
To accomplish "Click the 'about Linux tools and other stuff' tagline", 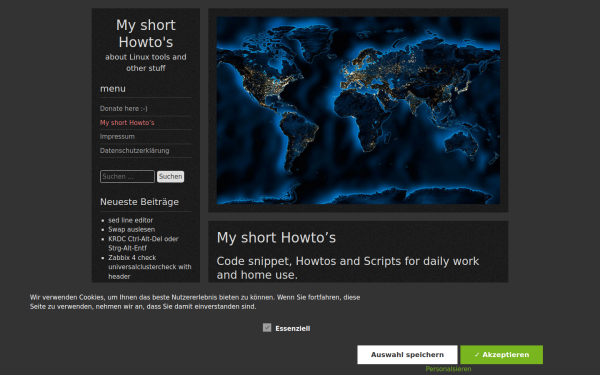I will 146,63.
